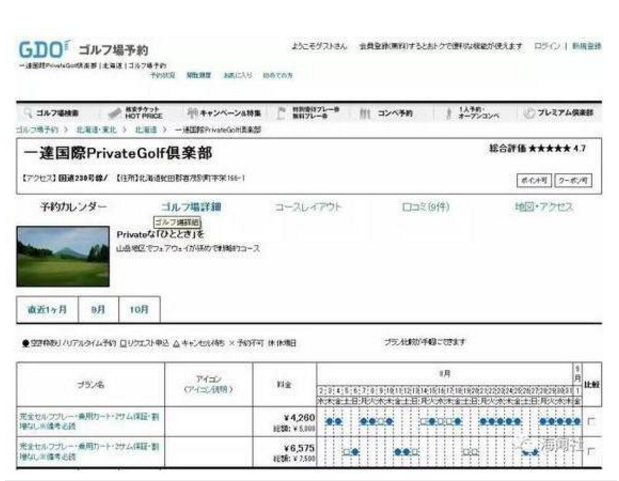Click the 料金 column header
The width and height of the screenshot is (619, 481).
(x=284, y=384)
